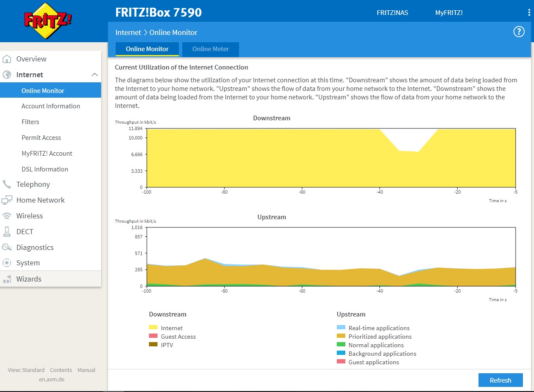The width and height of the screenshot is (534, 392).
Task: Click the FRITZ! logo
Action: click(48, 21)
